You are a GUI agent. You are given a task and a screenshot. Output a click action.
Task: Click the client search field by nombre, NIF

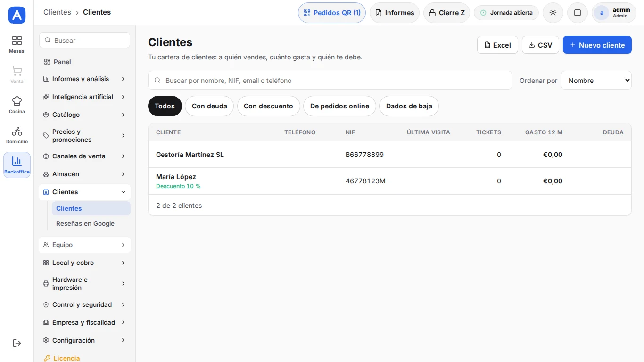point(330,81)
